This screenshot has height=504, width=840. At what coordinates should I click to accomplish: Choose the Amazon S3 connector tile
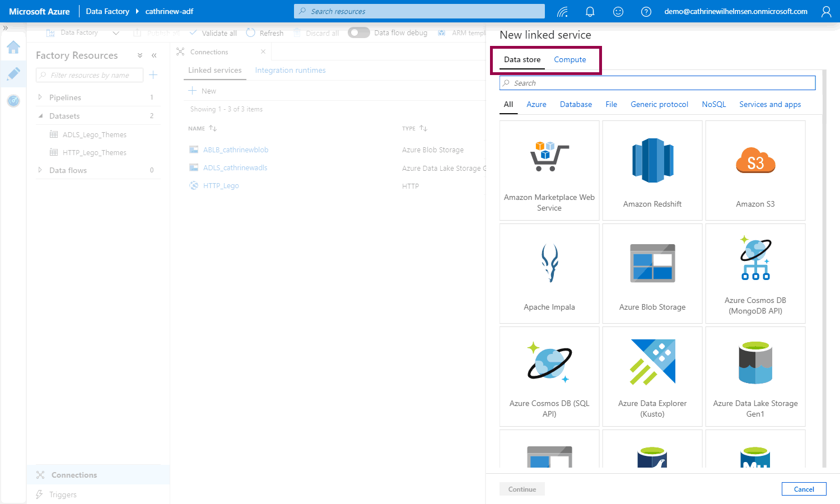pos(755,171)
